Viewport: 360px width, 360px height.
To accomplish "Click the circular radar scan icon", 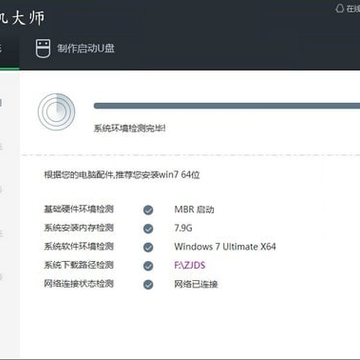I will click(56, 111).
